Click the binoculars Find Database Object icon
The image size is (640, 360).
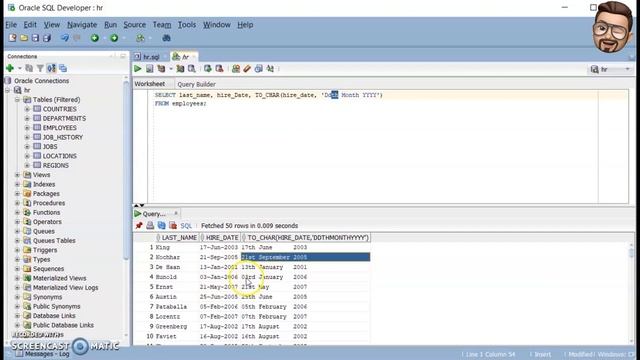167,38
